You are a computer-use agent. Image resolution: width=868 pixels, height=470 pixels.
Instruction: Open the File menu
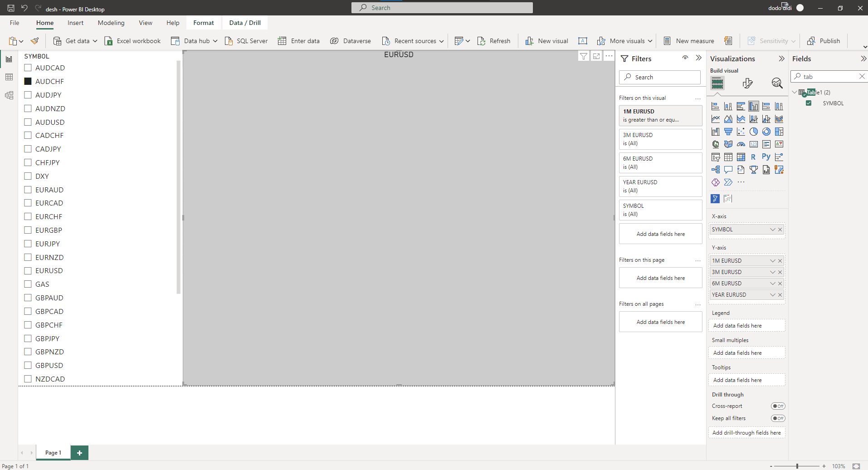[15, 23]
